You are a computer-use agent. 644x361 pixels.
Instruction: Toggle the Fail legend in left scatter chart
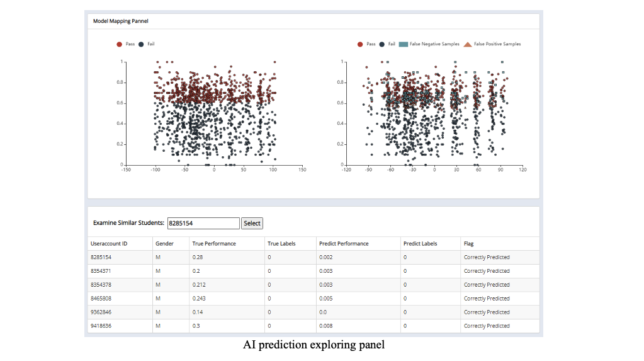(x=146, y=44)
